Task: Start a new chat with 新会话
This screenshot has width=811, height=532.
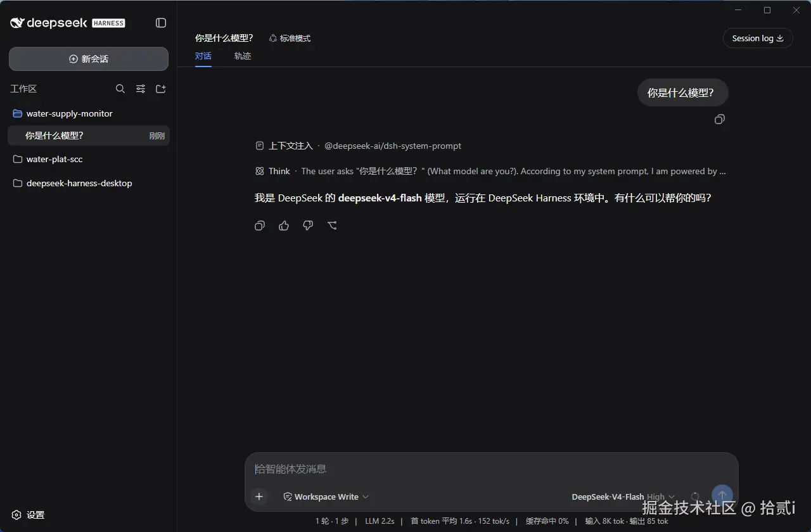Action: (x=89, y=59)
